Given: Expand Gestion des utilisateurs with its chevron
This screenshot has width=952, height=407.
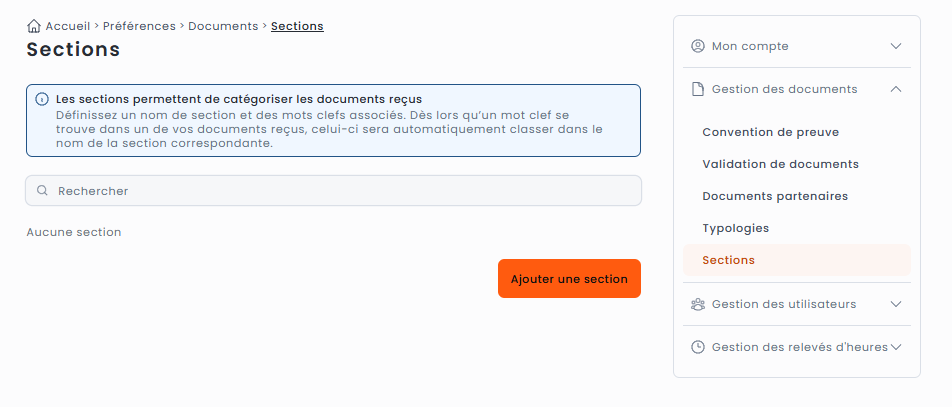Looking at the screenshot, I should 896,304.
